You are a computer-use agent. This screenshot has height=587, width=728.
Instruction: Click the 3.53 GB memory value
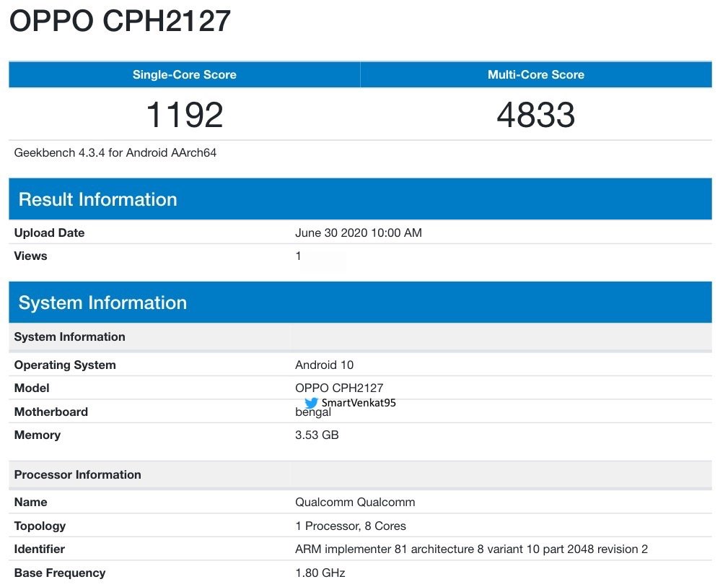pos(317,435)
